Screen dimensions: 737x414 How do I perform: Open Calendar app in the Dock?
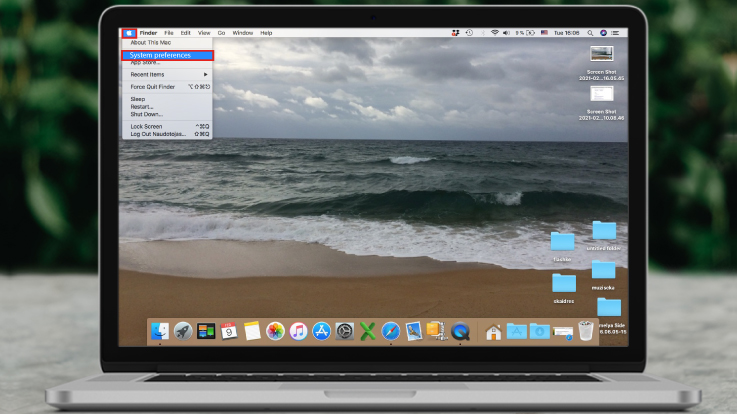[229, 331]
